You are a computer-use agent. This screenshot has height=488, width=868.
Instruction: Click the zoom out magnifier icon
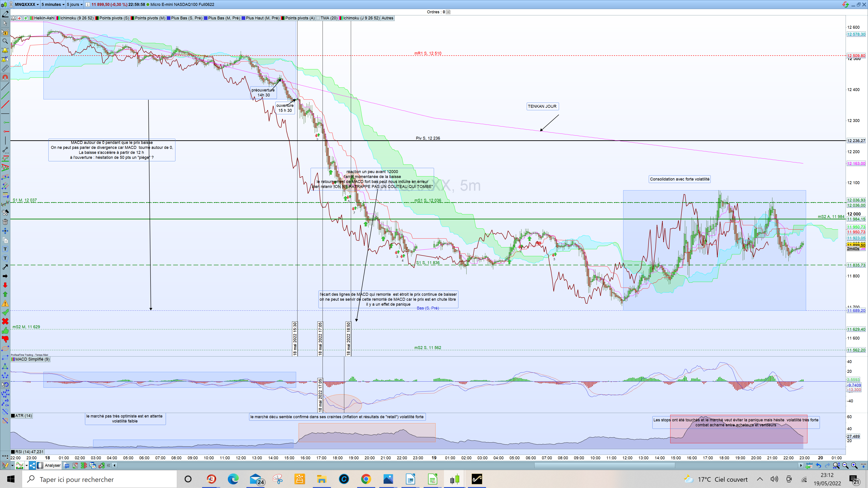click(845, 465)
